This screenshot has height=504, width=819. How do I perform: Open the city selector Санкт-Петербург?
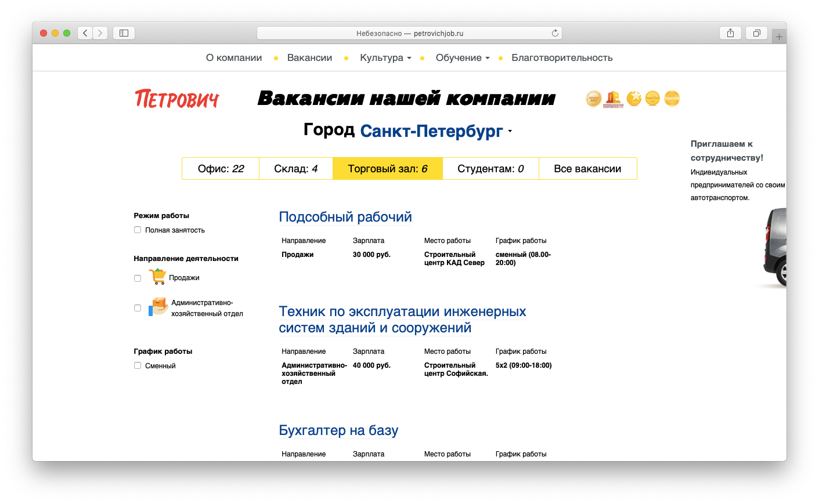click(436, 131)
